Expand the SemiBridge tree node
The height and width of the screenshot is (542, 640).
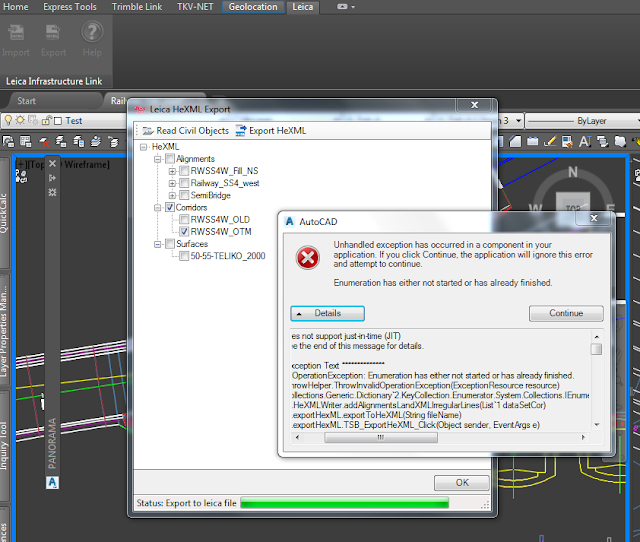[x=172, y=196]
